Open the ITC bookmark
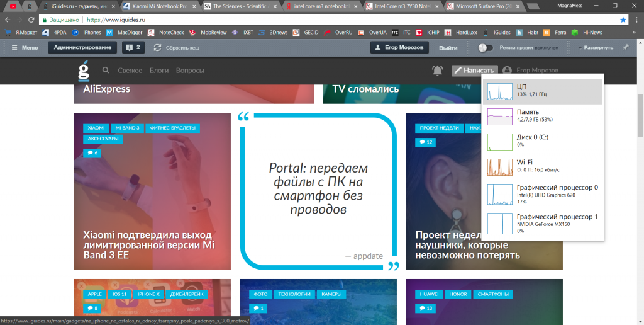The image size is (644, 325). pos(401,33)
